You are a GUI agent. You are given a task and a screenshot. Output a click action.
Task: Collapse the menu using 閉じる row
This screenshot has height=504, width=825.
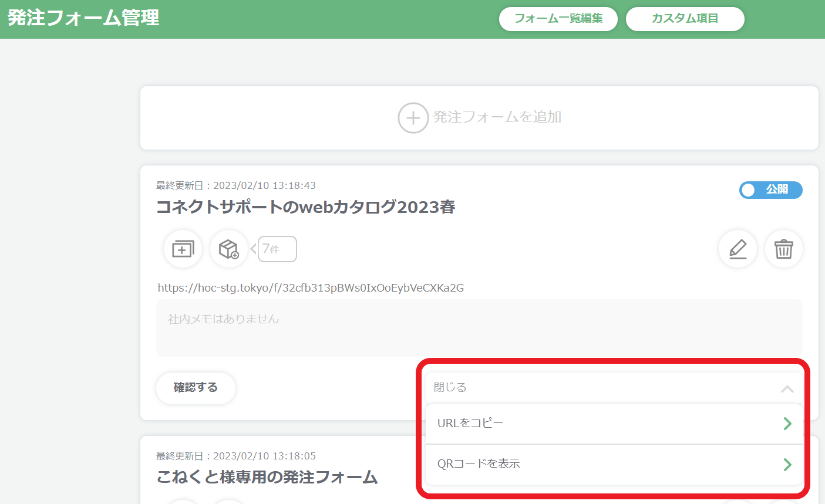pyautogui.click(x=614, y=388)
